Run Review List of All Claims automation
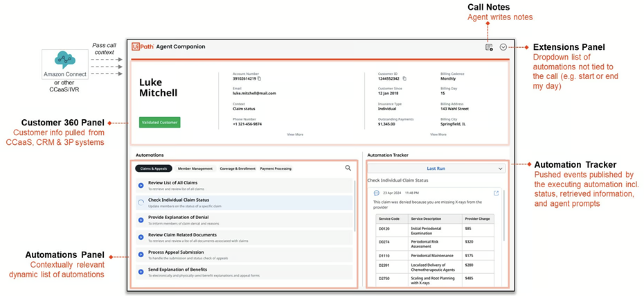 tap(141, 185)
